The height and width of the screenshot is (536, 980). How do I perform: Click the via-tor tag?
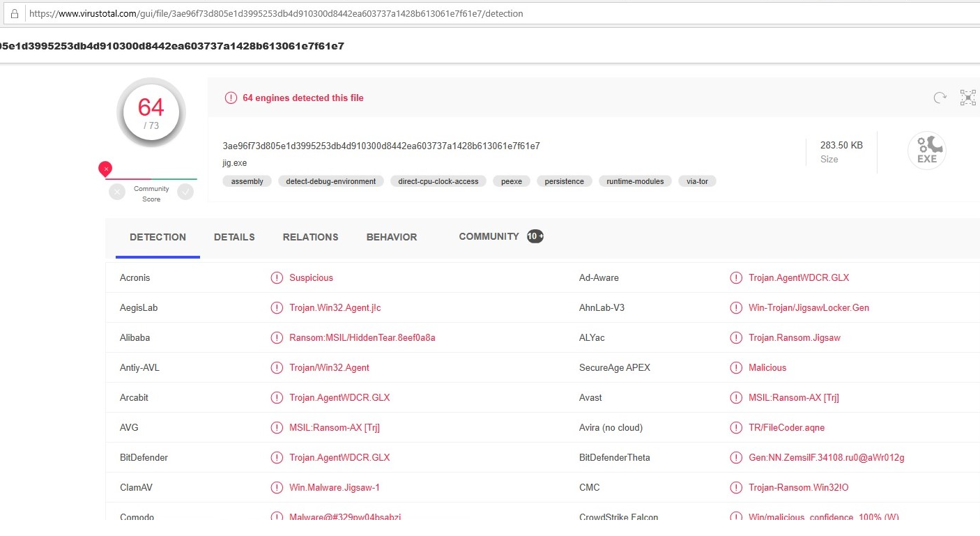(698, 181)
